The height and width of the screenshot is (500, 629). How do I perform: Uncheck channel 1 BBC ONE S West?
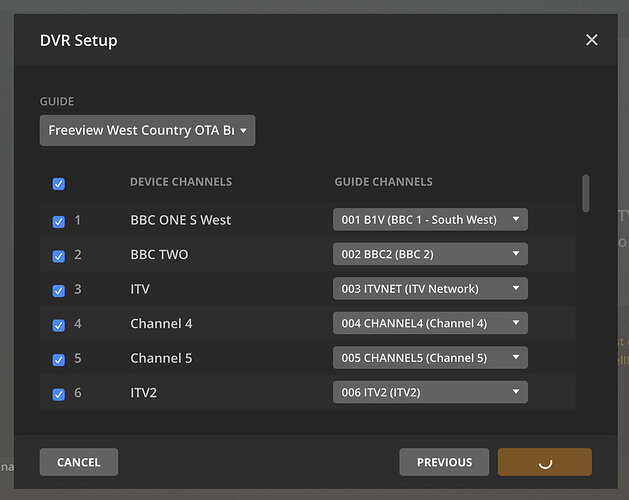[58, 221]
